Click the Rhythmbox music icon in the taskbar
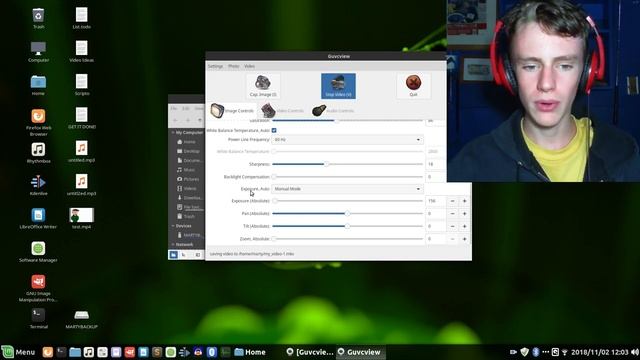 [x=89, y=352]
